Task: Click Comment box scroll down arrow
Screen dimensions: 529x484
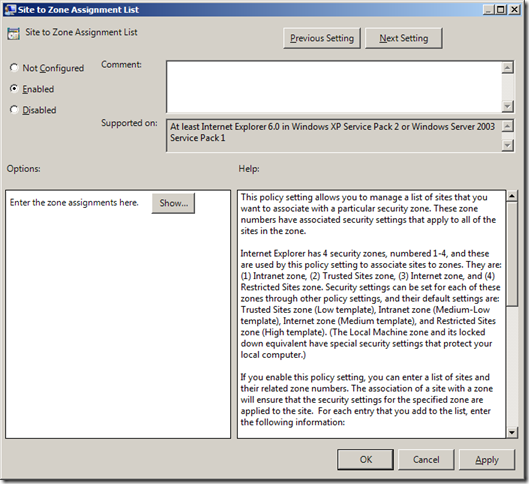Action: 507,106
